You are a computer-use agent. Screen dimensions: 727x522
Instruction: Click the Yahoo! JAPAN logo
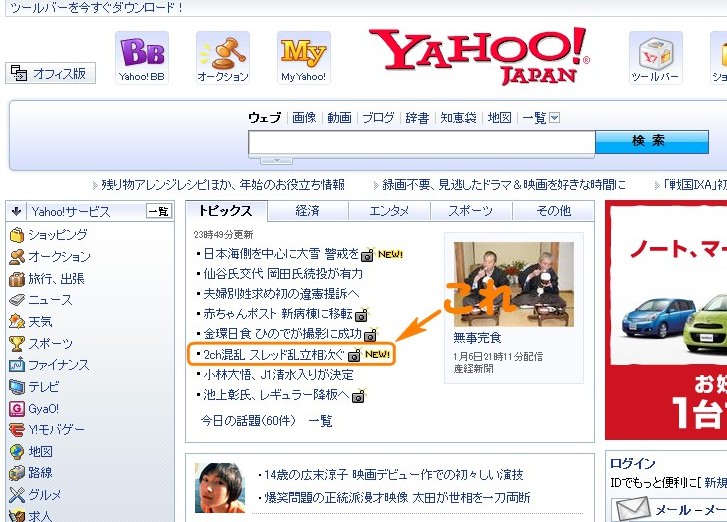click(x=478, y=56)
